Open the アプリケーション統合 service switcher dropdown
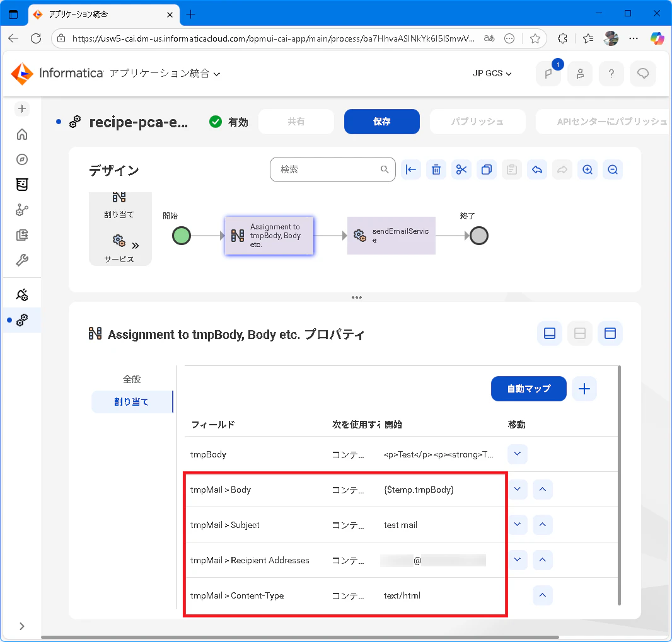The image size is (672, 642). tap(165, 74)
